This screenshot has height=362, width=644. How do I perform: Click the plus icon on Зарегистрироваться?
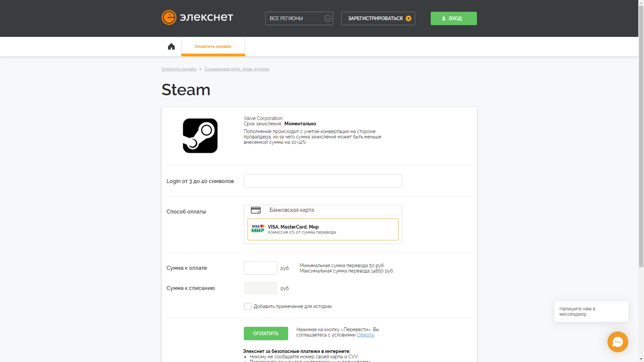pos(409,18)
